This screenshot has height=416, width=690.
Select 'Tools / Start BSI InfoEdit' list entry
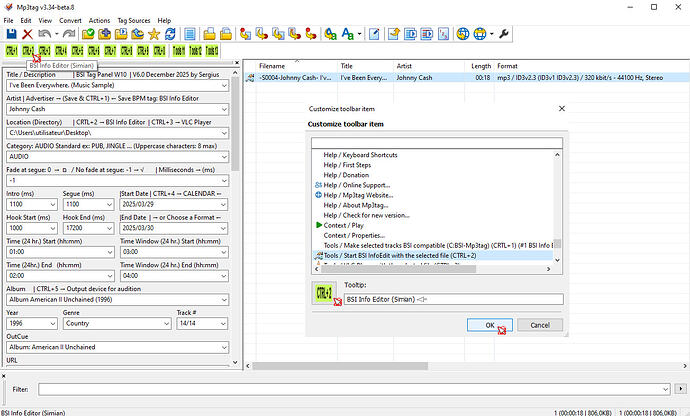pos(400,256)
